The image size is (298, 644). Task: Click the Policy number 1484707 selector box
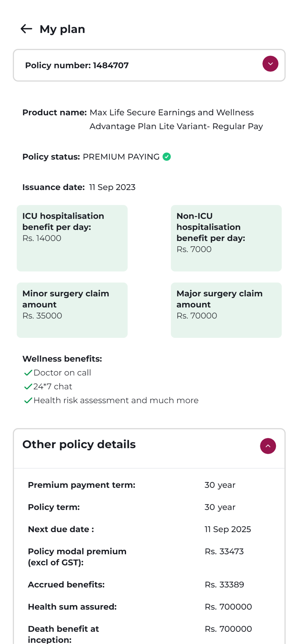click(x=140, y=65)
